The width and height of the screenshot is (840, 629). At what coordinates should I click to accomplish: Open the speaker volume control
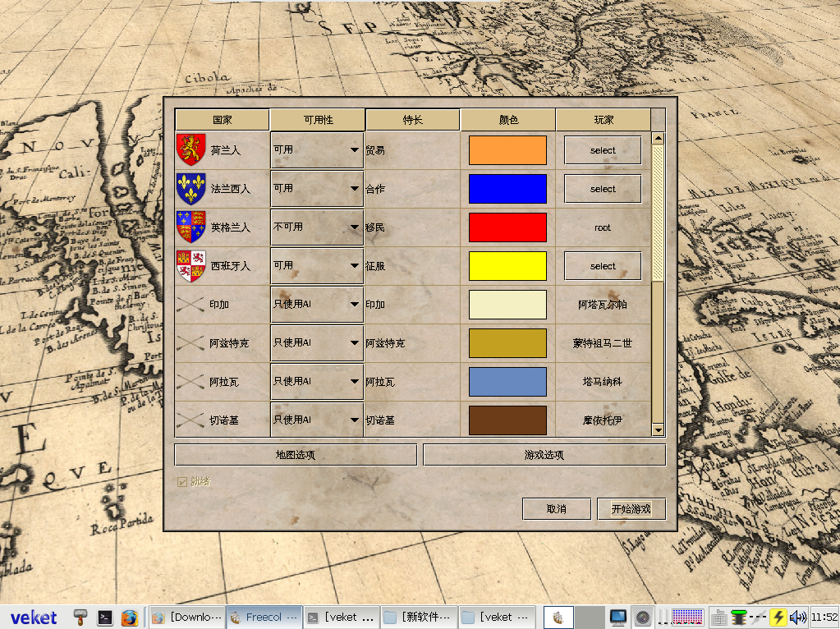click(797, 618)
